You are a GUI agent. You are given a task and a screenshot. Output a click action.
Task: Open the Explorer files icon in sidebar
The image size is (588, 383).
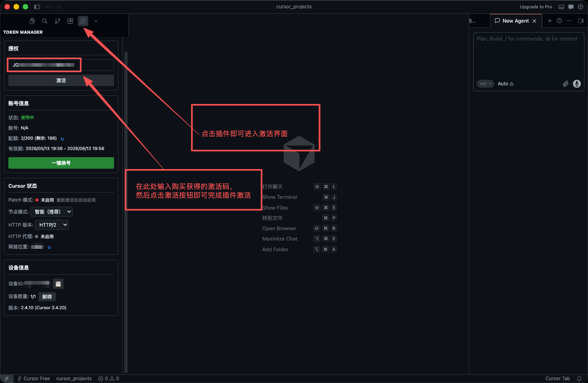[32, 21]
